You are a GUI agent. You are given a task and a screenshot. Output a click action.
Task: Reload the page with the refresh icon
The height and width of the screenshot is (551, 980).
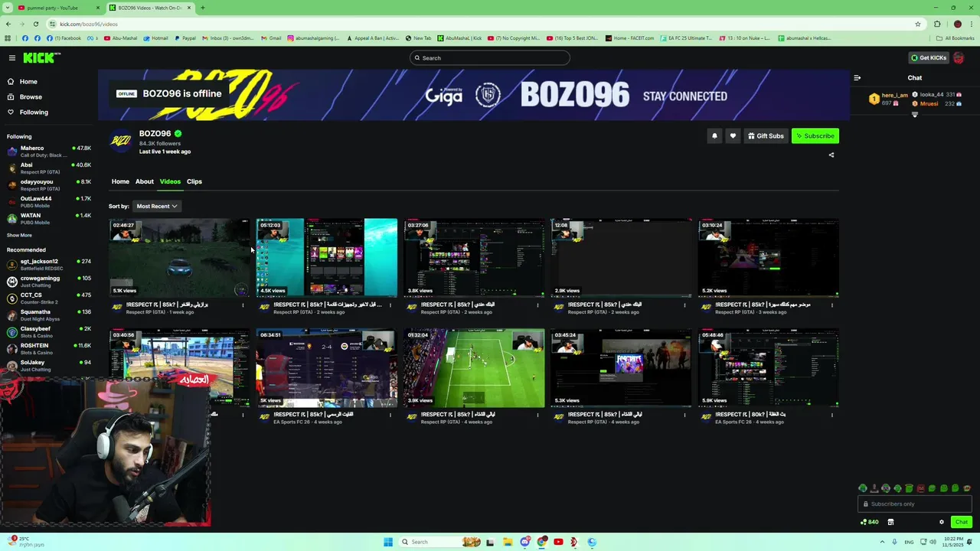[x=35, y=24]
